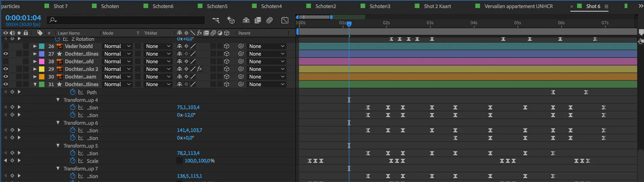Screen dimensions: 644x182
Task: Click the current timecode 0:00:01:04
Action: point(23,18)
